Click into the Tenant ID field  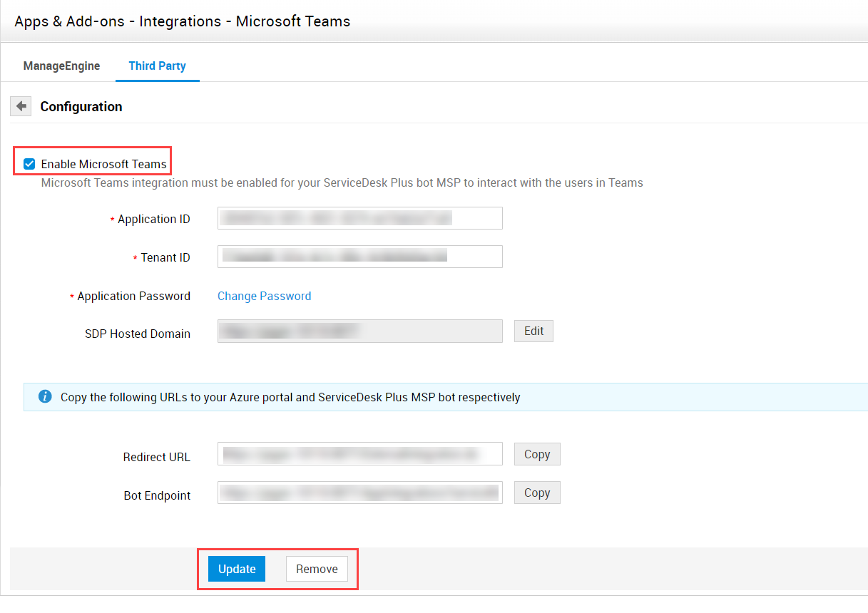[x=359, y=257]
